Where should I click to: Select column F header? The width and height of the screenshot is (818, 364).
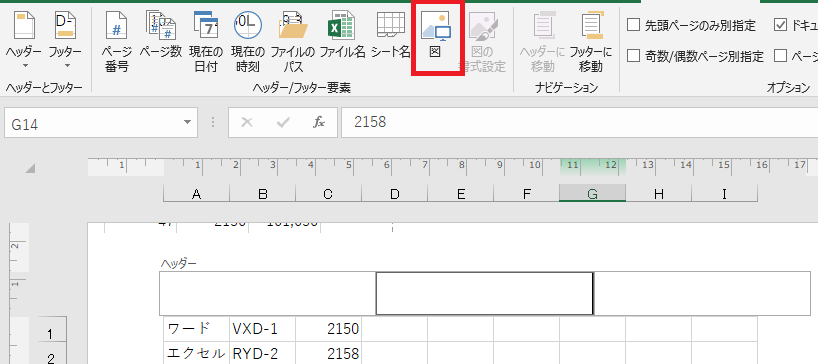click(x=526, y=194)
